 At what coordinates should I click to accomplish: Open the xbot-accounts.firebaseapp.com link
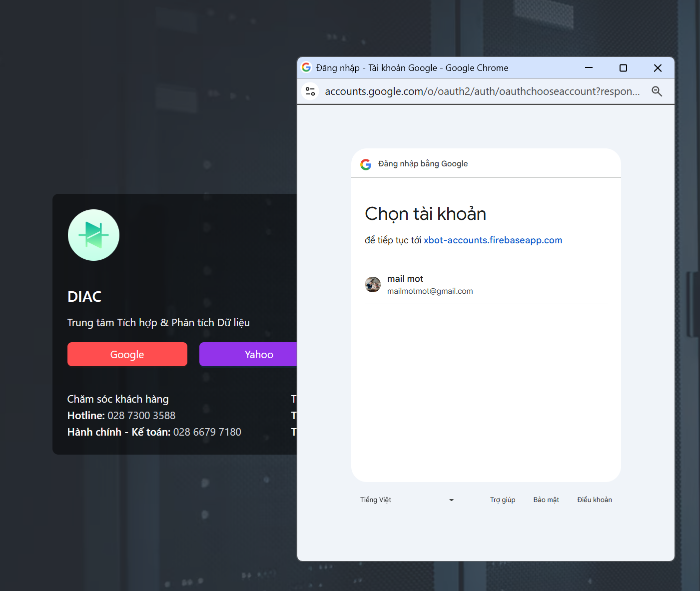pyautogui.click(x=493, y=240)
